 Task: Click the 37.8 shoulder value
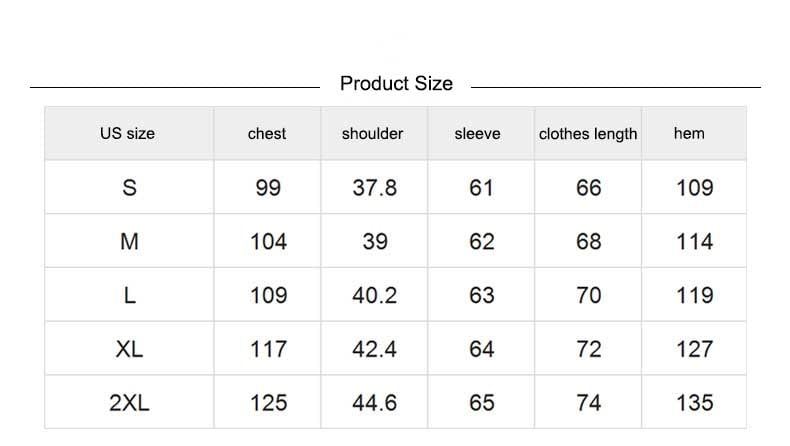pos(374,188)
